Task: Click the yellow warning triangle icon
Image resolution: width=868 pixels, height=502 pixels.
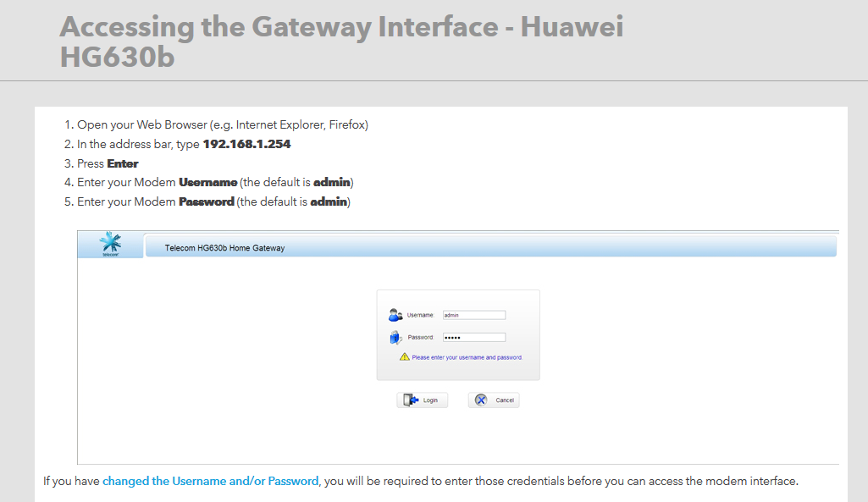Action: [x=405, y=357]
